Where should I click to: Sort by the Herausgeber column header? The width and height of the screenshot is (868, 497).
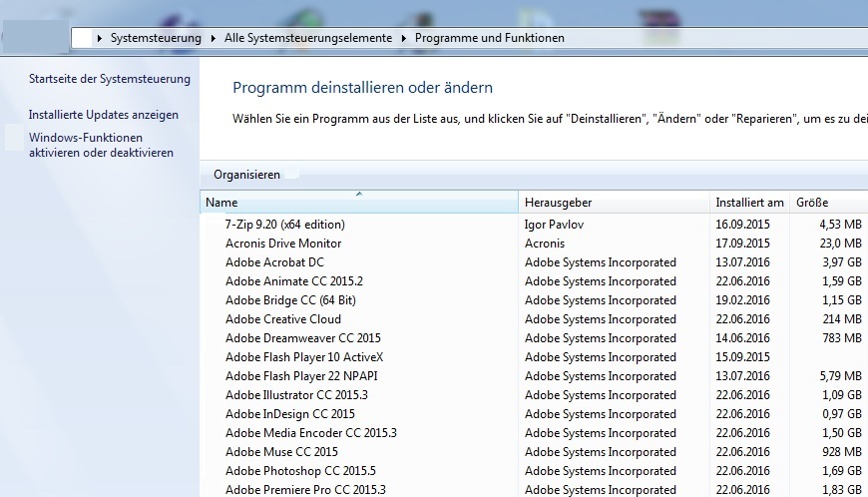[x=614, y=203]
